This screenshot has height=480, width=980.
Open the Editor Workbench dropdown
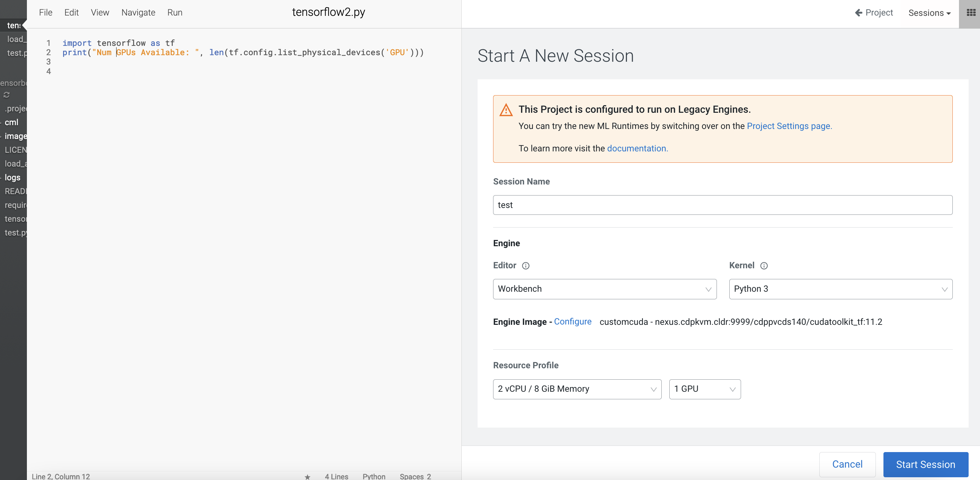(x=604, y=289)
